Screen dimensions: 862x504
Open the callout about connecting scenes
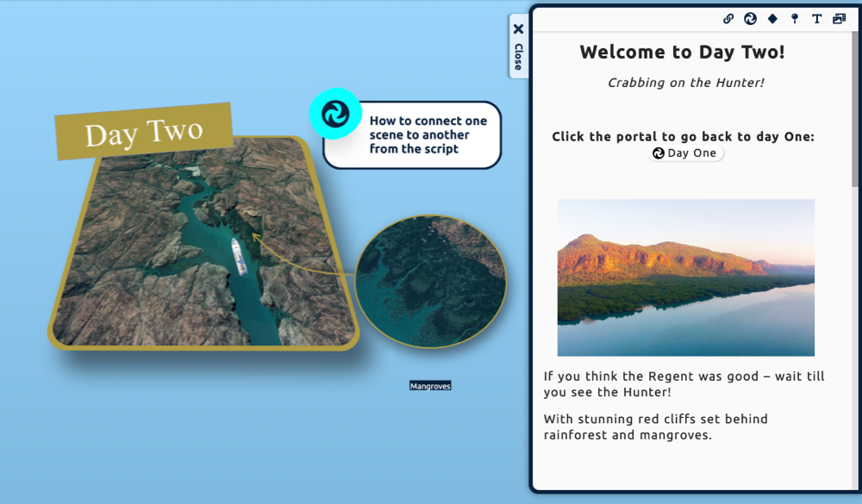412,134
